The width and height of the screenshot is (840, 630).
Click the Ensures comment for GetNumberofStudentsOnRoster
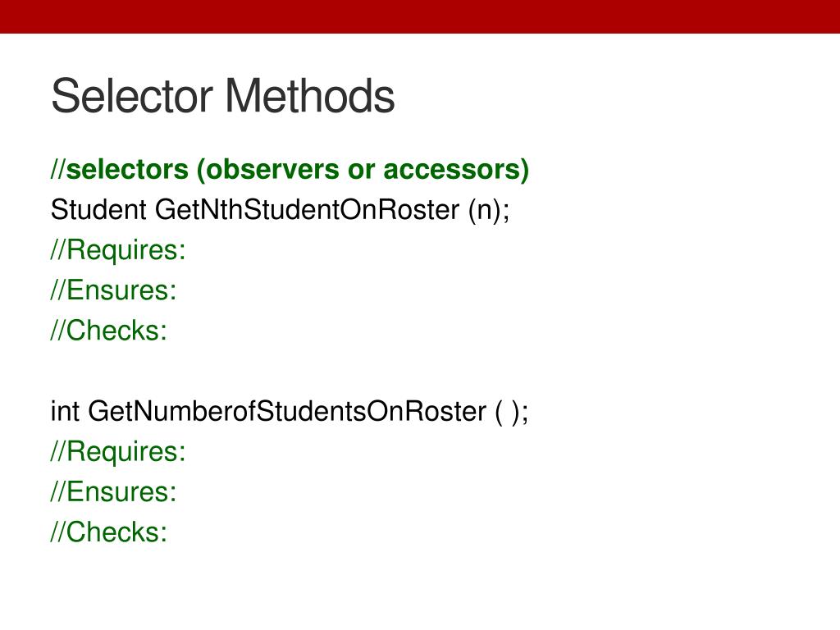[113, 492]
